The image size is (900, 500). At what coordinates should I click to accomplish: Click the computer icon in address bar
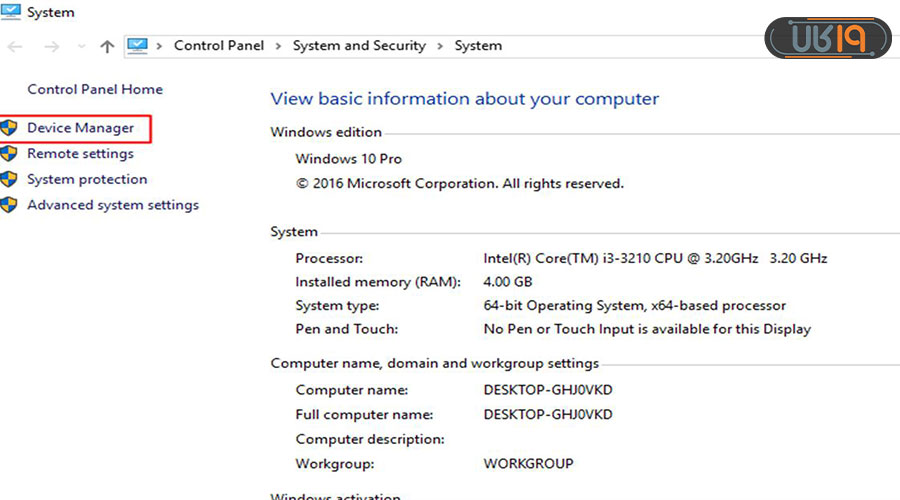coord(138,46)
